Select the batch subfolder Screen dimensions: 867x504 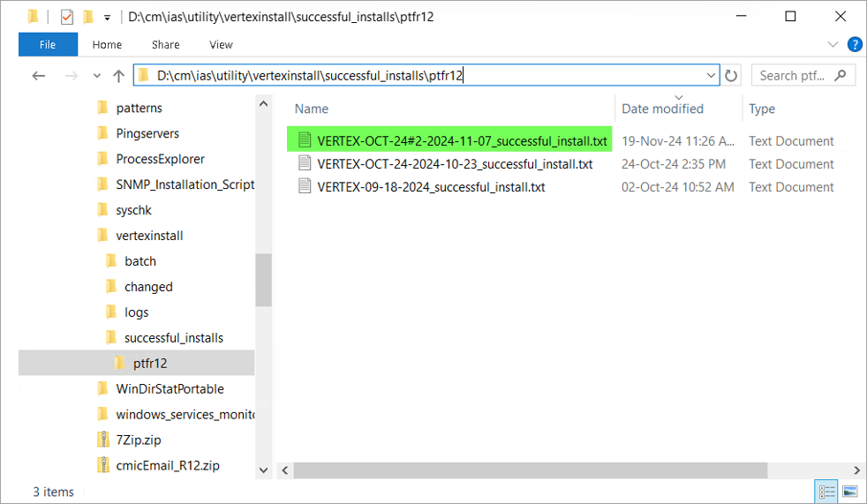point(139,261)
